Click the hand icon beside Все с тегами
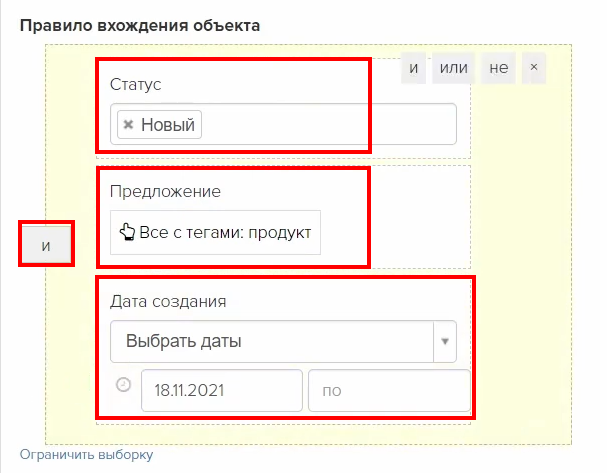This screenshot has width=607, height=473. 126,233
